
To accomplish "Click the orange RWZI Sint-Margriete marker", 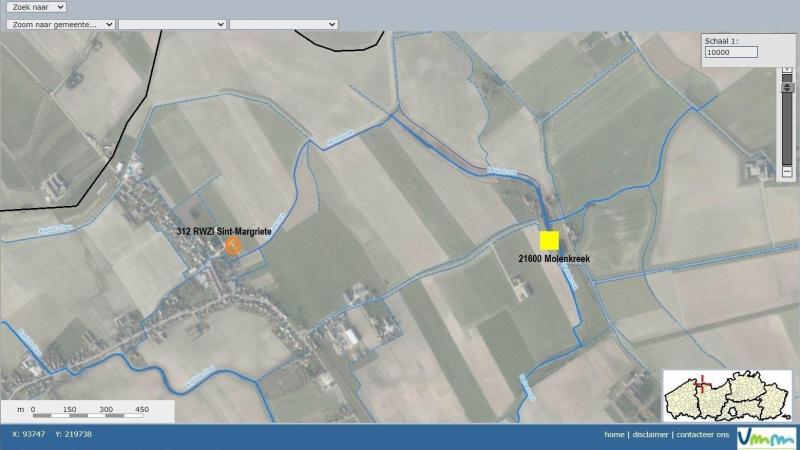I will [x=233, y=246].
